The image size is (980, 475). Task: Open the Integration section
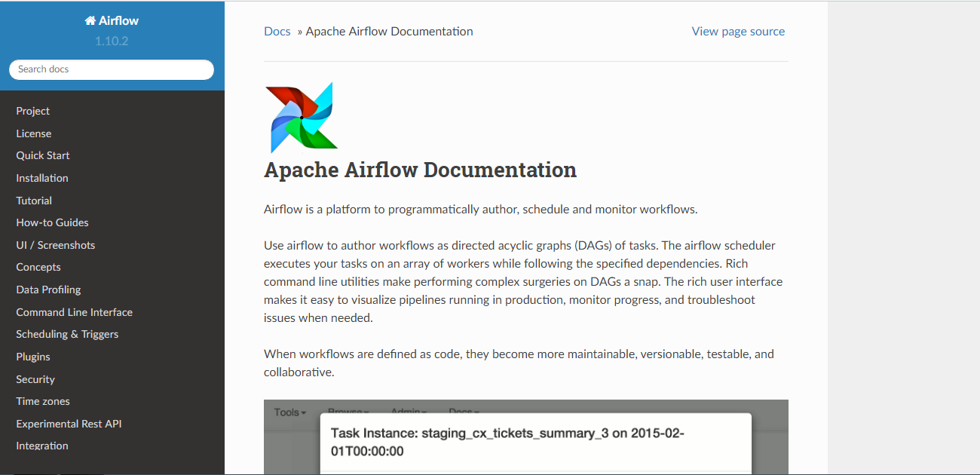(x=42, y=446)
